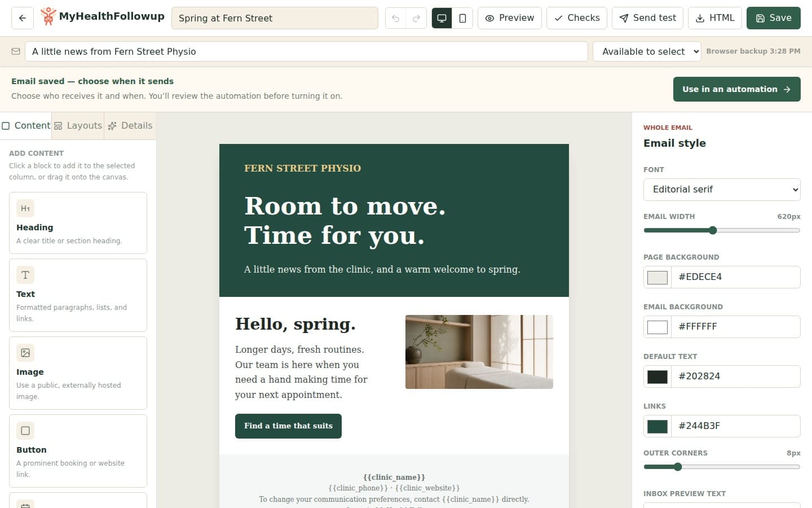Viewport: 812px width, 508px height.
Task: Switch to desktop preview mode
Action: [442, 18]
